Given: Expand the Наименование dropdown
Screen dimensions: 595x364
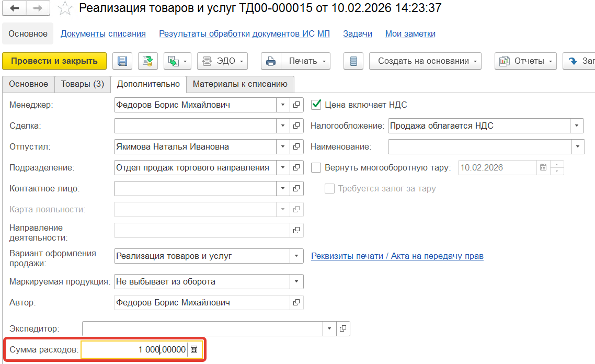Looking at the screenshot, I should point(578,146).
